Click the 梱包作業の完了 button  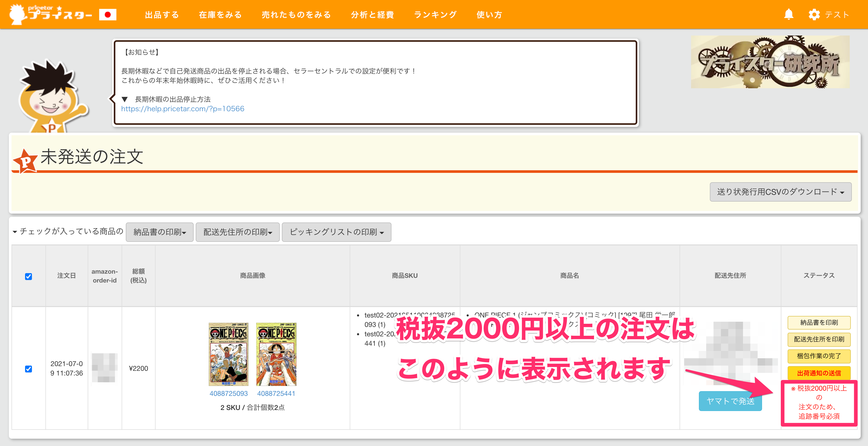click(x=819, y=356)
